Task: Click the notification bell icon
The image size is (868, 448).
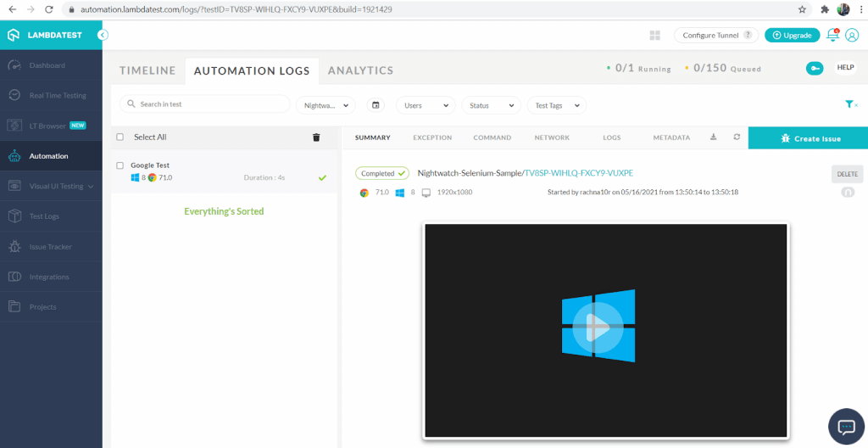Action: tap(832, 35)
